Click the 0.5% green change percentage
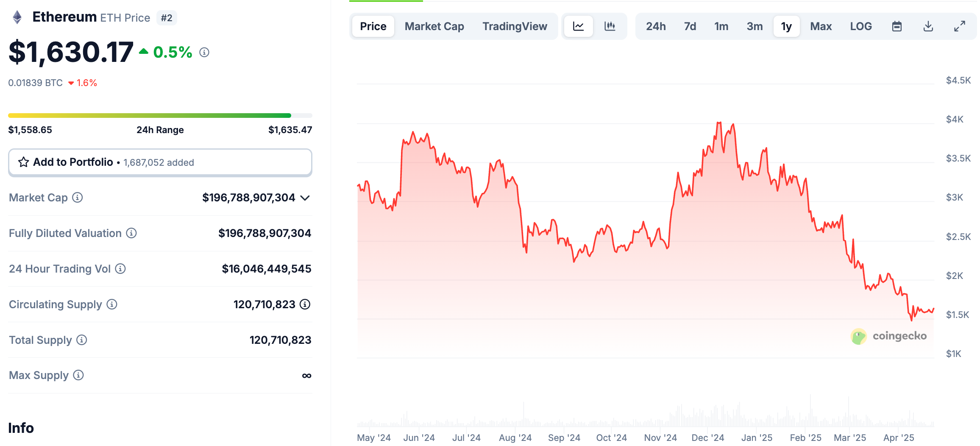The height and width of the screenshot is (446, 980). [173, 52]
